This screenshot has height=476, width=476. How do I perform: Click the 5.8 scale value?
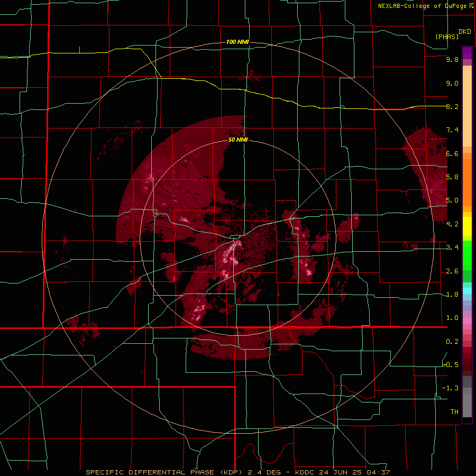[452, 177]
